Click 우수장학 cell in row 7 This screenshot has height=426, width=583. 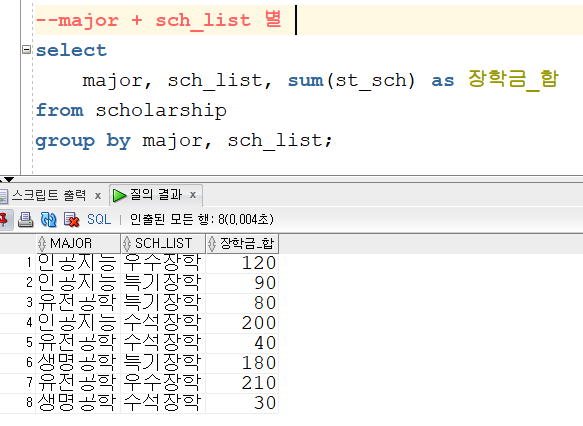click(x=162, y=383)
